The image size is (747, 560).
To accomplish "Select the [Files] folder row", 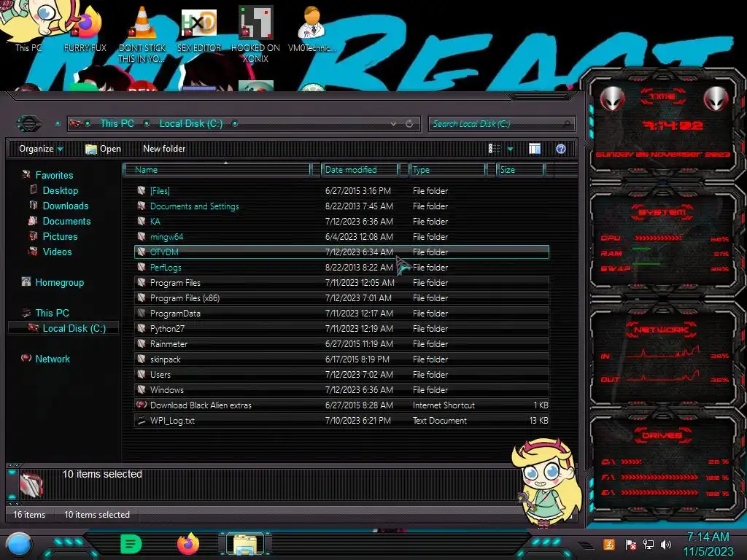I will tap(341, 190).
